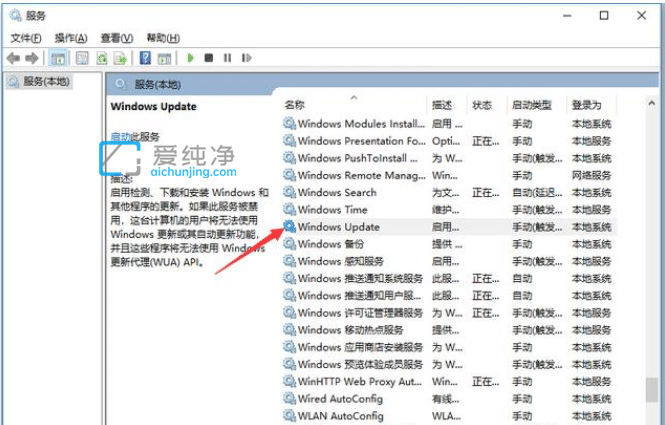This screenshot has width=665, height=425.
Task: Select the Windows Update service
Action: [448, 227]
